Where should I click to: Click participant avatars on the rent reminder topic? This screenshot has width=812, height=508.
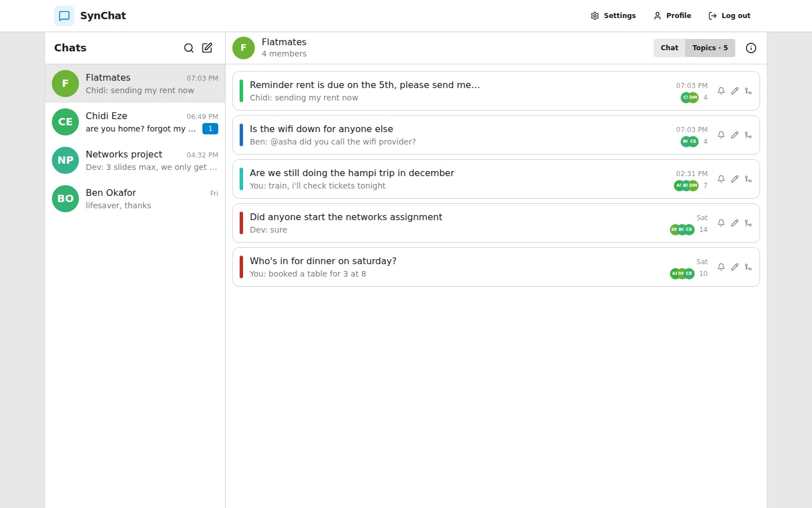(x=690, y=98)
